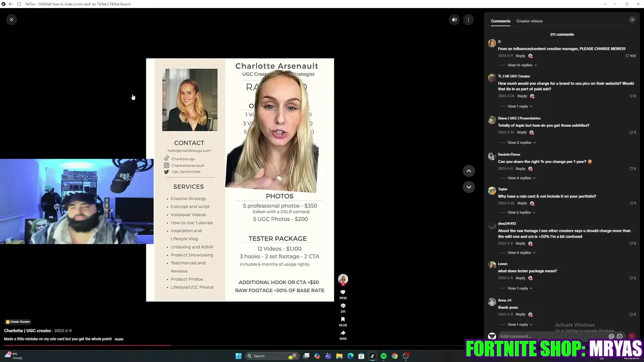Go back with the browser back arrow
The width and height of the screenshot is (644, 362).
pos(11,4)
